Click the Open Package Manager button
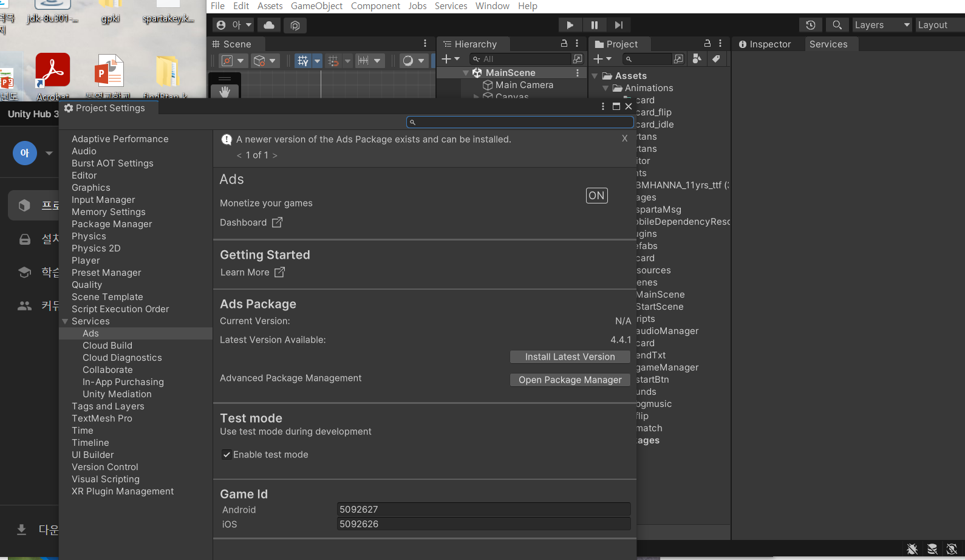The width and height of the screenshot is (965, 560). pyautogui.click(x=570, y=380)
